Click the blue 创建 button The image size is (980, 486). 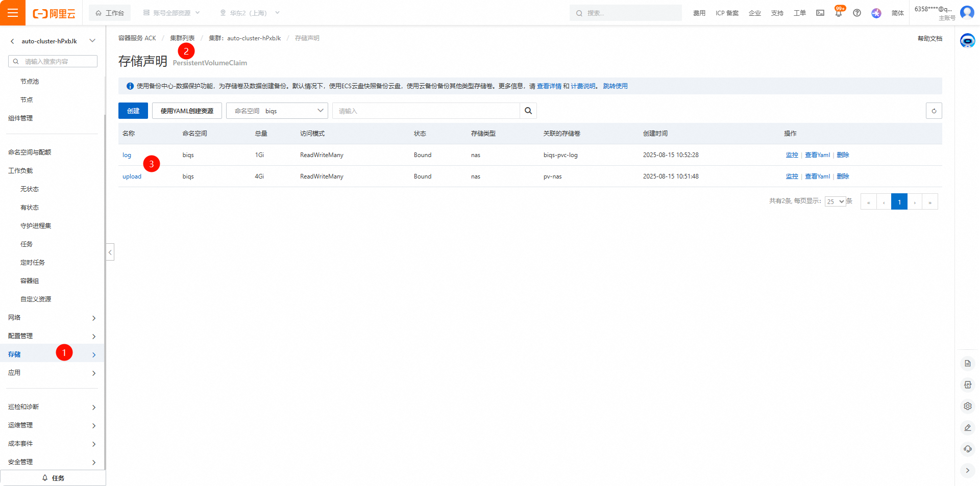133,111
